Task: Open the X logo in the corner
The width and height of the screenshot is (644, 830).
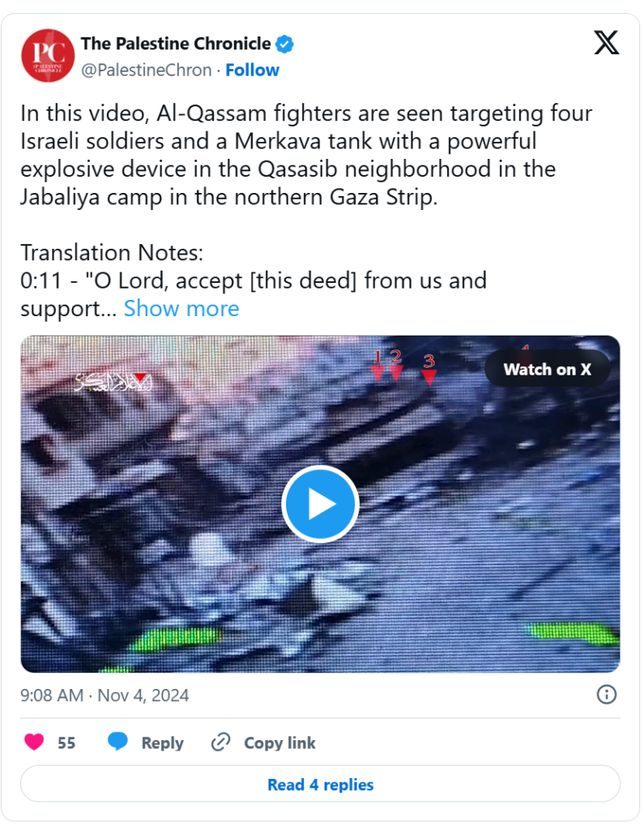Action: click(606, 43)
